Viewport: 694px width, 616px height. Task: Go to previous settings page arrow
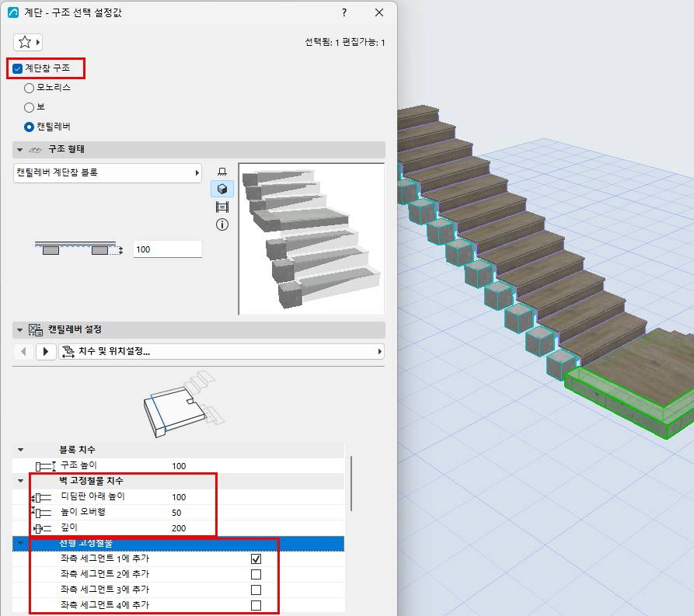click(x=23, y=352)
